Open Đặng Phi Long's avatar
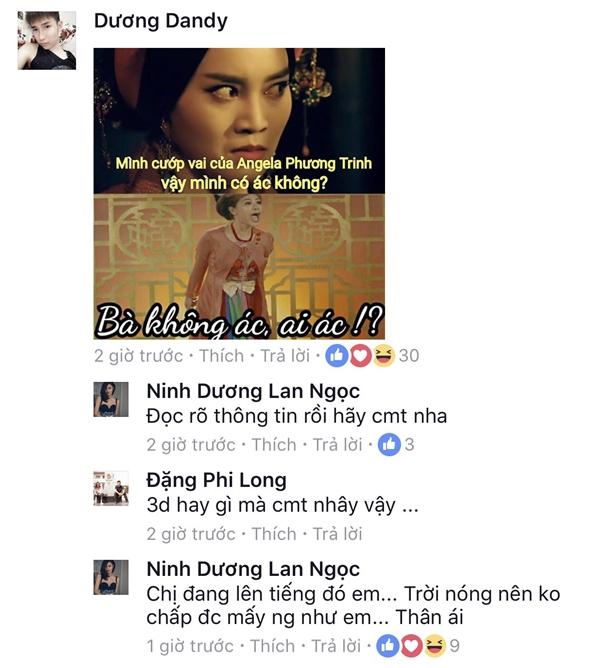The height and width of the screenshot is (668, 600). 111,488
